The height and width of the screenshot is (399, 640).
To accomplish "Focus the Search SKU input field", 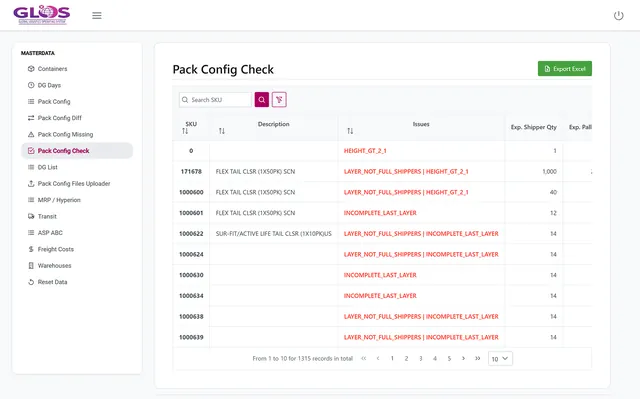I will [x=215, y=100].
